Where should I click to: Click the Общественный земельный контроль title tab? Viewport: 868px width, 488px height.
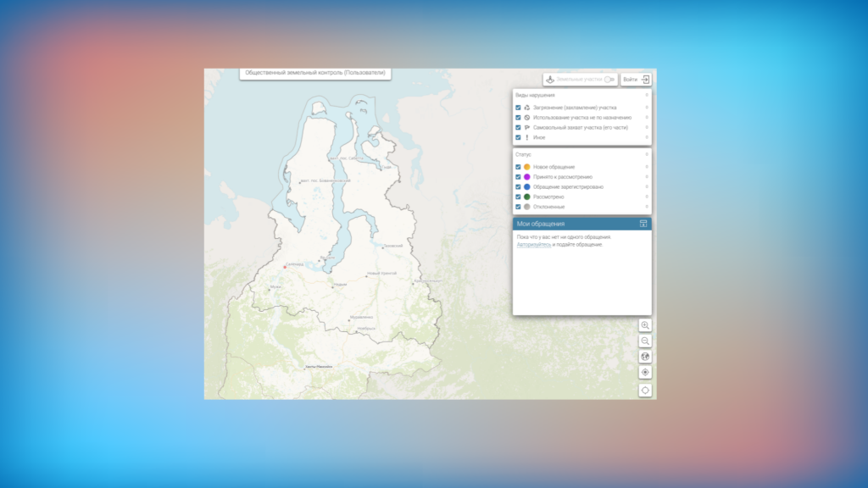(315, 74)
